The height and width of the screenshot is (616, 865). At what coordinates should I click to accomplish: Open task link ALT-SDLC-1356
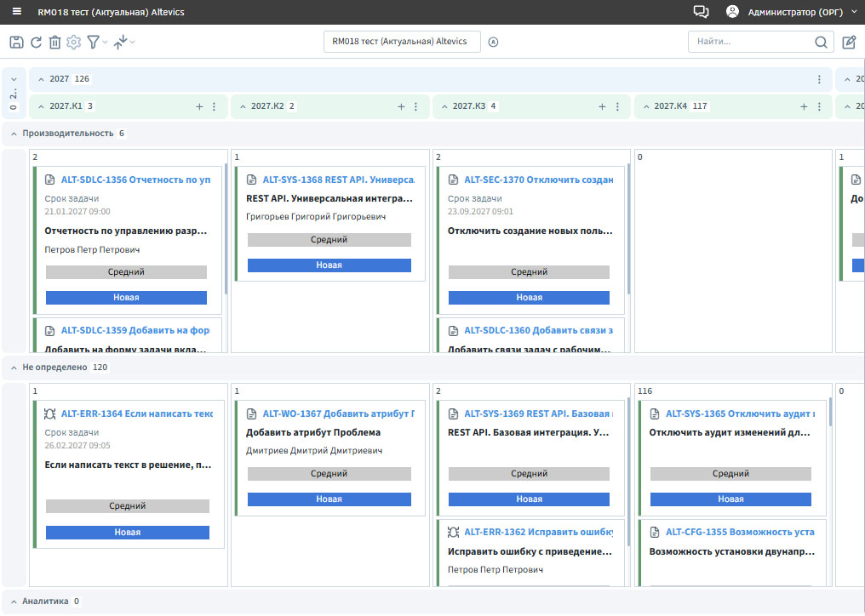click(136, 180)
